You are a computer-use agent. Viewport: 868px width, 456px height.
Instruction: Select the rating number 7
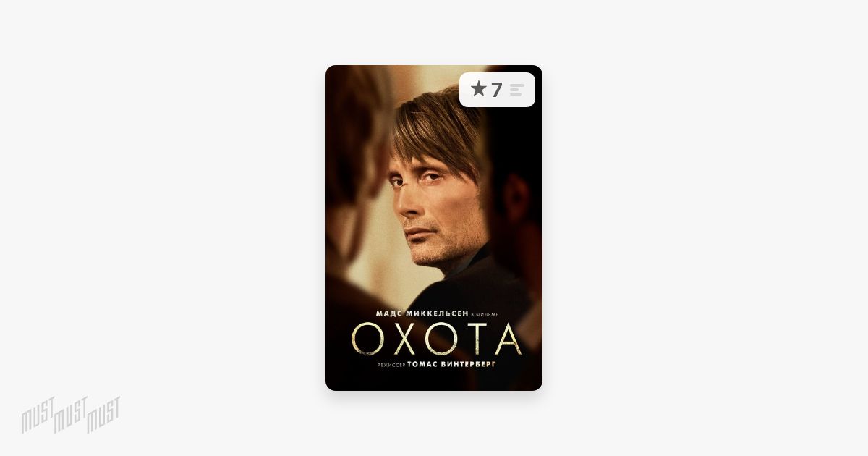[496, 90]
